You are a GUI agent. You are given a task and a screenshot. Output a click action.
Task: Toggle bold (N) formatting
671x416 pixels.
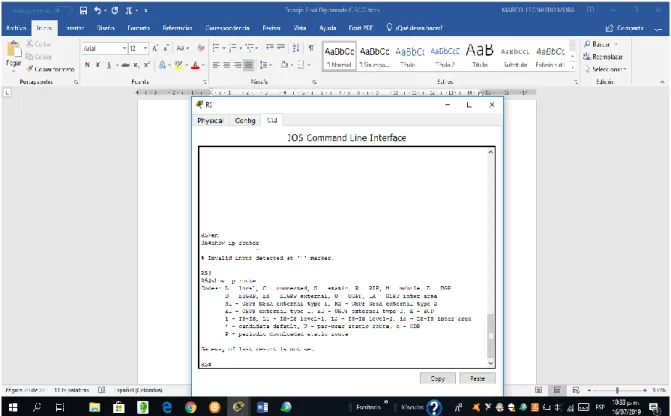tap(87, 65)
